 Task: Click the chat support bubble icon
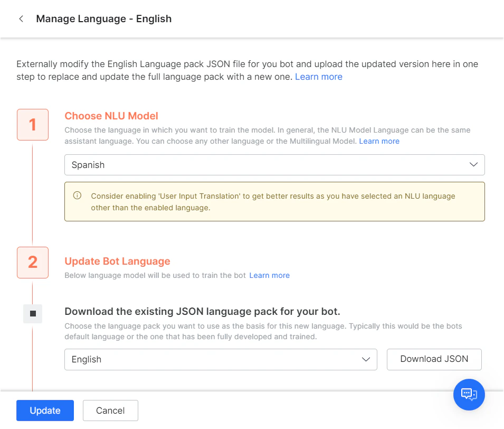(469, 395)
